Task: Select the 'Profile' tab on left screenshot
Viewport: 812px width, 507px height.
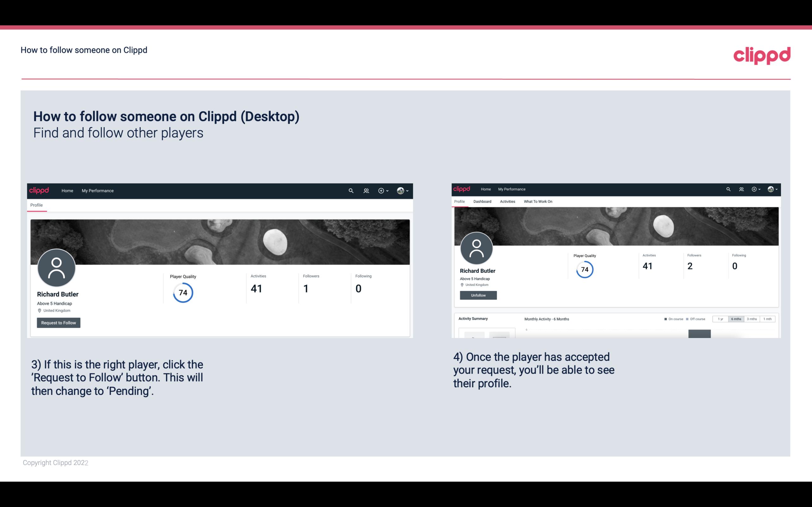Action: 36,204
